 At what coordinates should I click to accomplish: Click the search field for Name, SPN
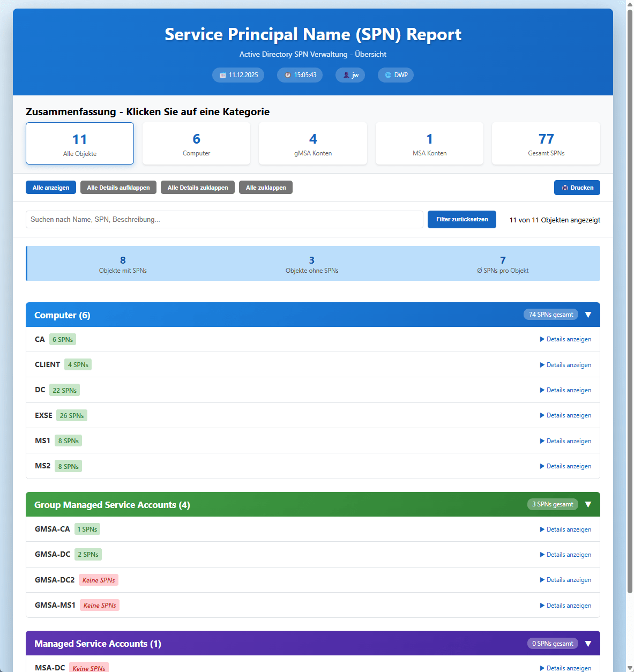pyautogui.click(x=224, y=220)
